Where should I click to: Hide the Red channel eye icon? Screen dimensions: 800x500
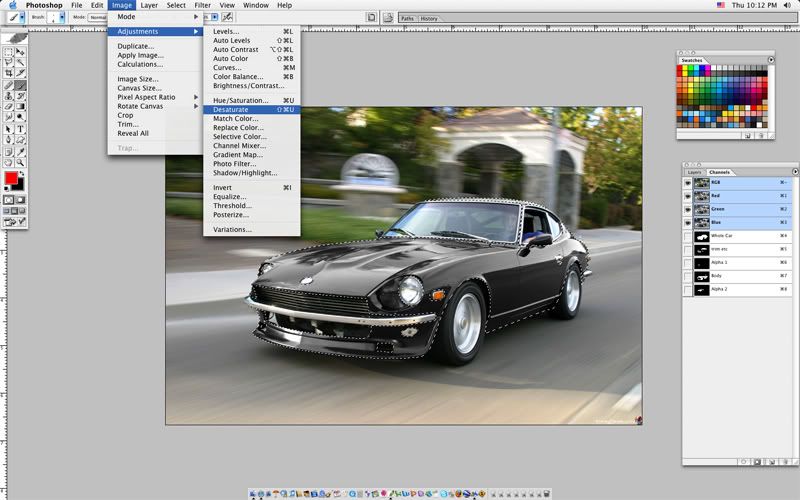(x=688, y=196)
